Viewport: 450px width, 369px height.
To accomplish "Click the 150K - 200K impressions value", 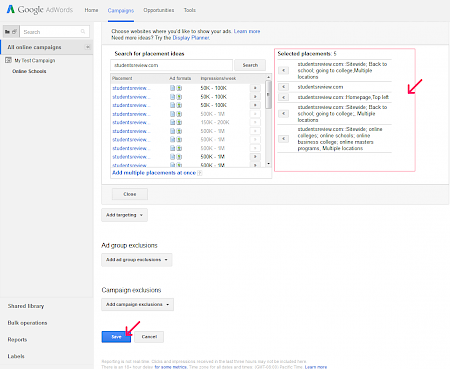I will [215, 122].
